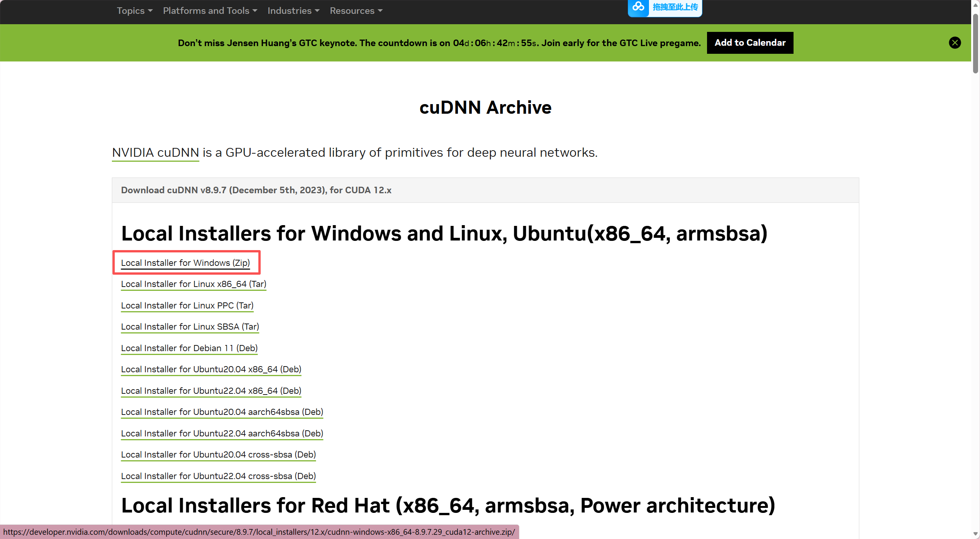Download Ubuntu20.04 x86_64 Deb installer
The image size is (980, 539).
(211, 369)
